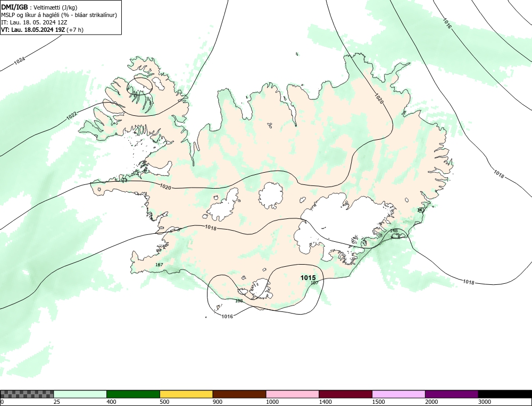Click the legend scale value 1000

pos(272,402)
